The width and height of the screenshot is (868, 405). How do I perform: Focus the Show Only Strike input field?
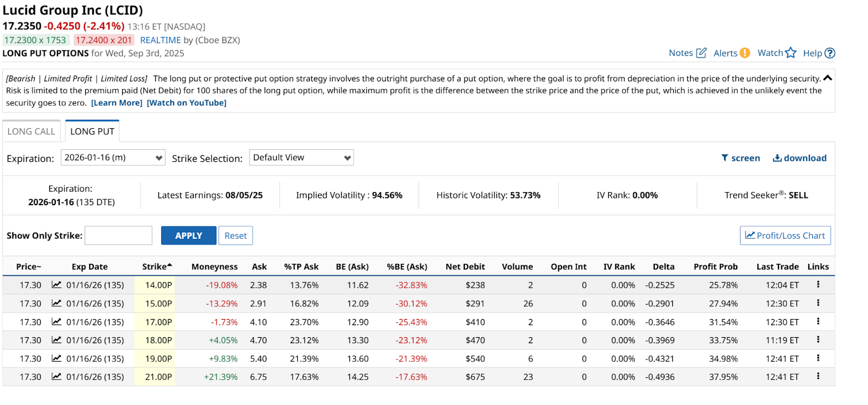(x=118, y=236)
